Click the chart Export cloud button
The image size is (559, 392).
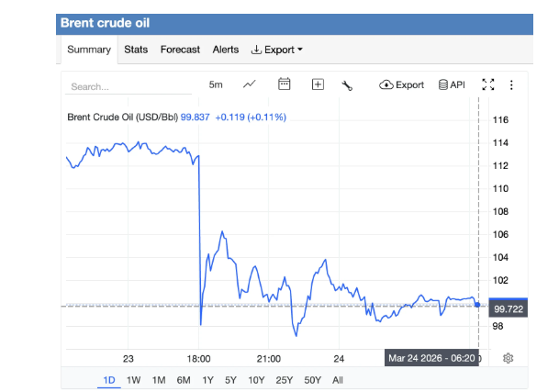point(401,84)
